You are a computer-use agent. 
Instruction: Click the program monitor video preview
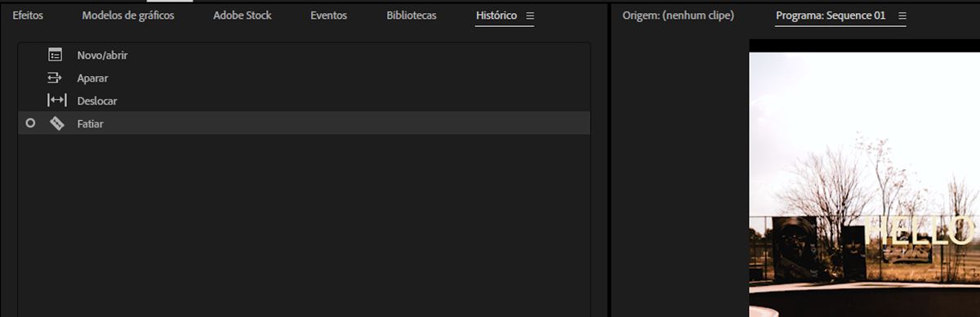click(864, 178)
